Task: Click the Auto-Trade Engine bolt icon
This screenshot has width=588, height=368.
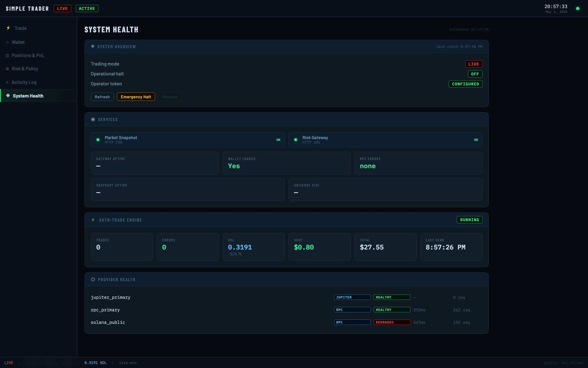Action: [93, 220]
